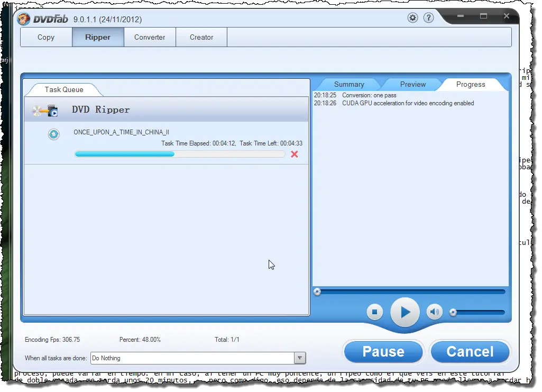The width and height of the screenshot is (542, 392).
Task: Open the Creator tab
Action: click(201, 38)
